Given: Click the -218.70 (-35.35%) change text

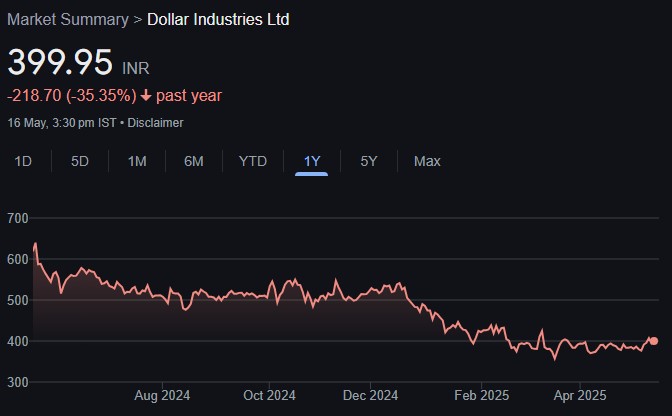Looking at the screenshot, I should pyautogui.click(x=70, y=96).
